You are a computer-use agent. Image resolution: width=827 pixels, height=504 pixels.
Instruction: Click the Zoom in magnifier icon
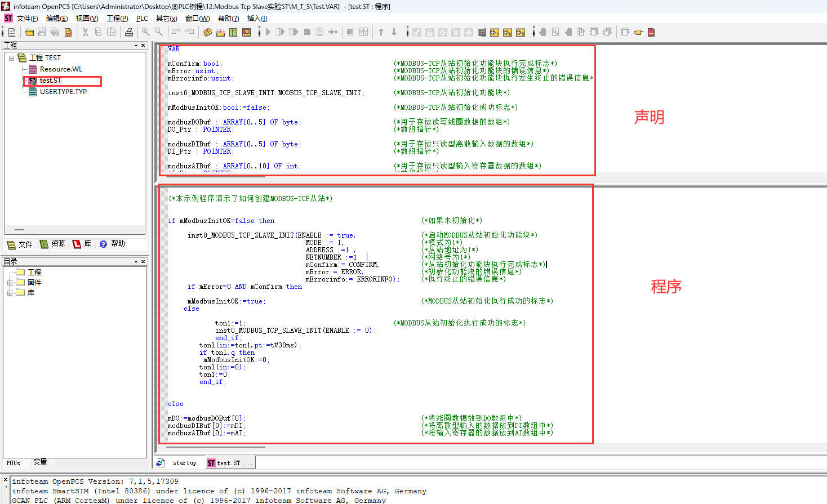[146, 32]
